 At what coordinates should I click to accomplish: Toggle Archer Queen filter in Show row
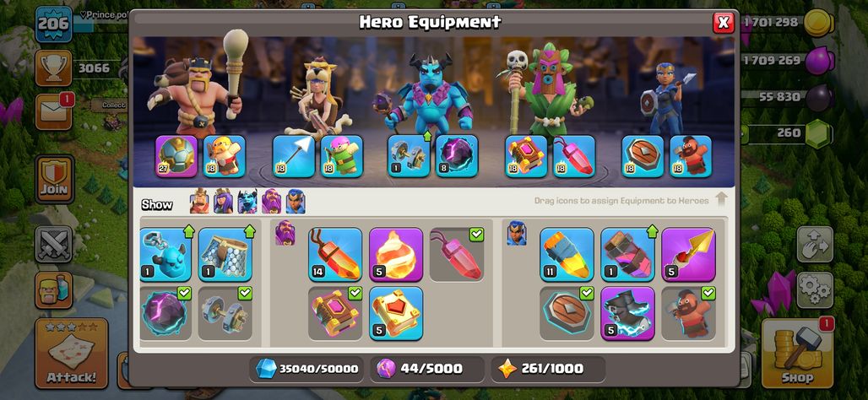pos(223,202)
